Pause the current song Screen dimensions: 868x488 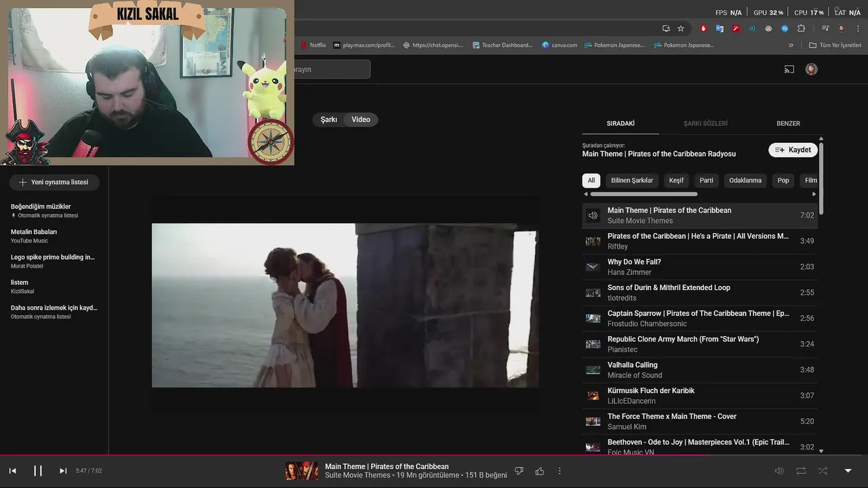[x=38, y=471]
